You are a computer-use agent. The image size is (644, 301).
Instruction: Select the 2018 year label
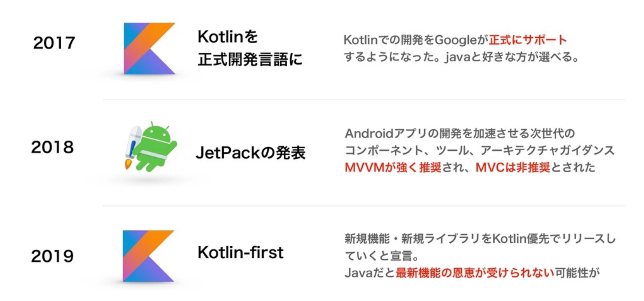[x=52, y=147]
